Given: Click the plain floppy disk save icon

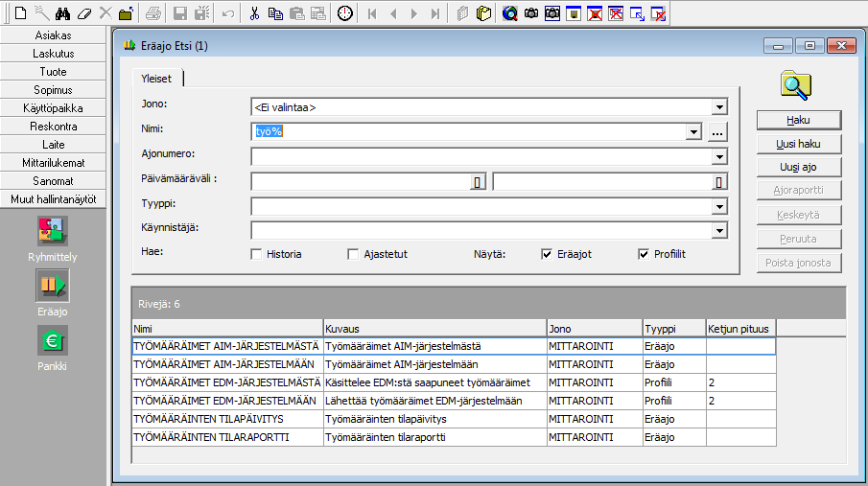Looking at the screenshot, I should click(x=180, y=13).
